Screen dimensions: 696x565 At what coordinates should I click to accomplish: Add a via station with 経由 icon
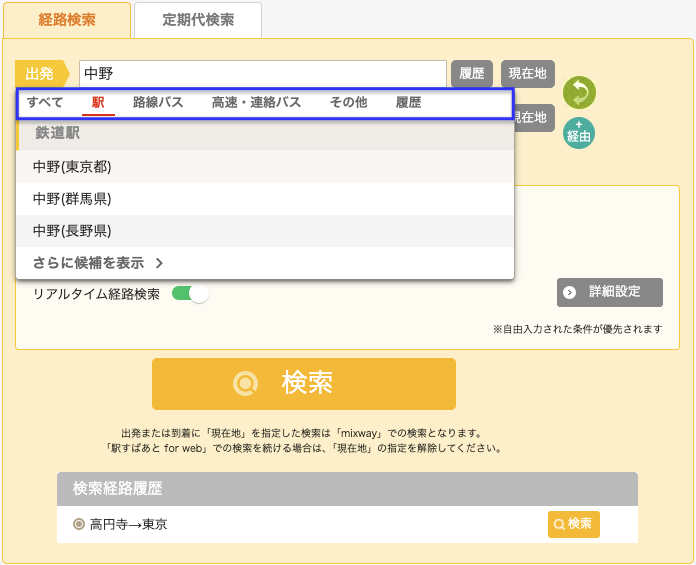[579, 133]
